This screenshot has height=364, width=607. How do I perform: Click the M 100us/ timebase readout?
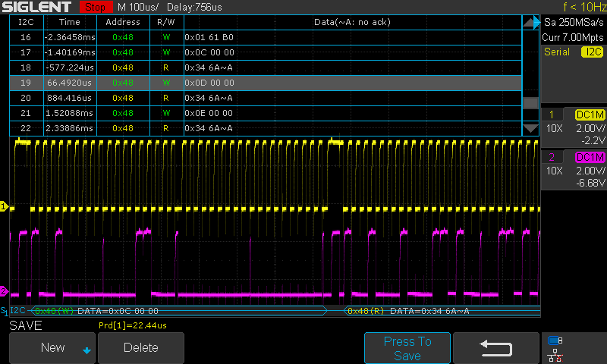[x=138, y=7]
